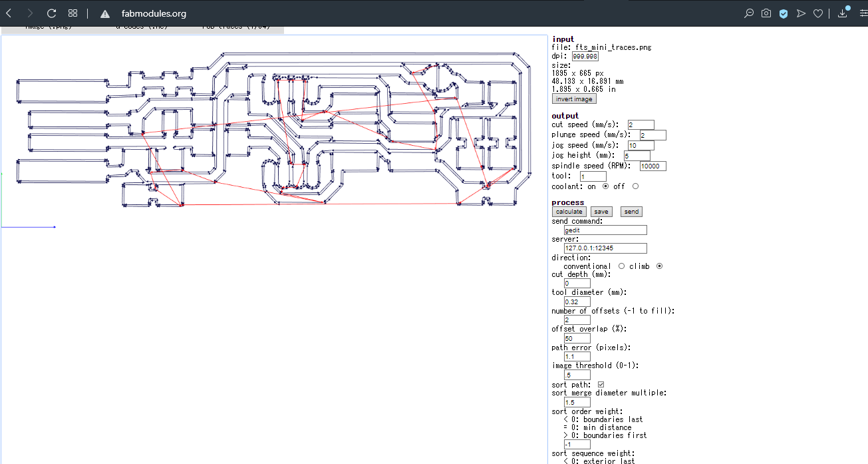The image size is (868, 464).
Task: Click the save button under process
Action: [x=601, y=212]
